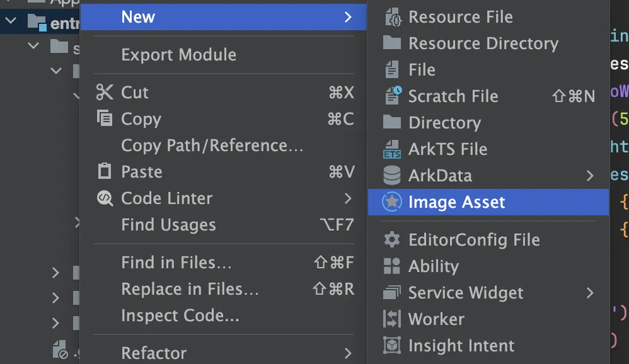Screen dimensions: 629x364
Task: Click the Worker icon
Action: point(392,319)
